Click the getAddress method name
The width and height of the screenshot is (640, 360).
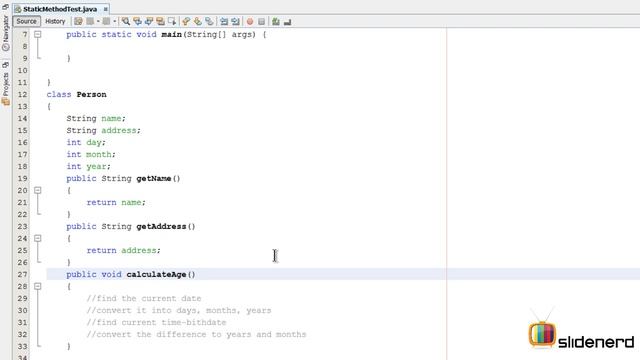161,227
